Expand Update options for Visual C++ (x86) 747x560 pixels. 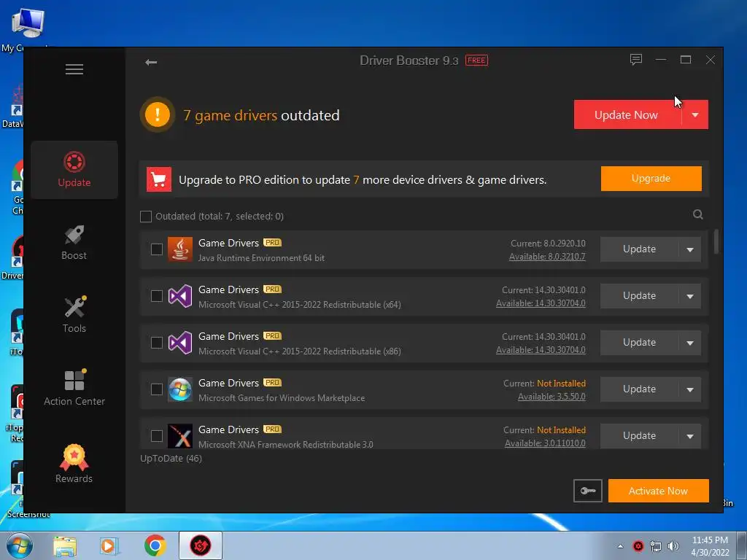click(x=690, y=343)
